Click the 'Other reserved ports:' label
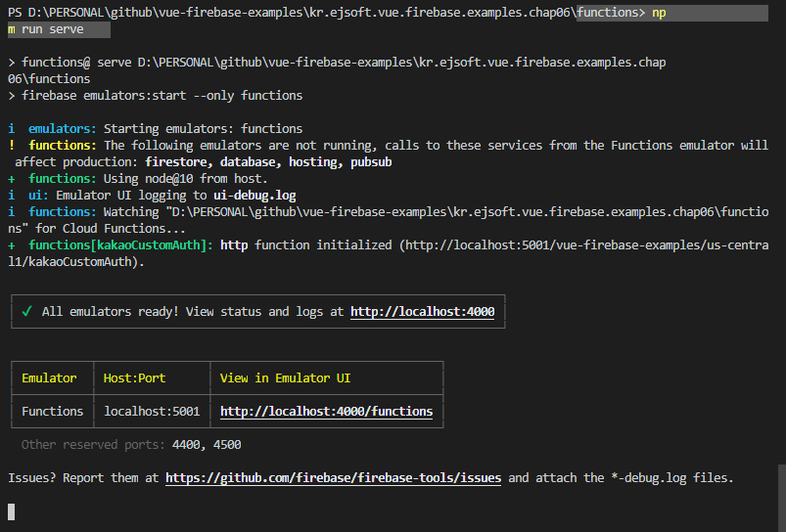 [x=93, y=445]
